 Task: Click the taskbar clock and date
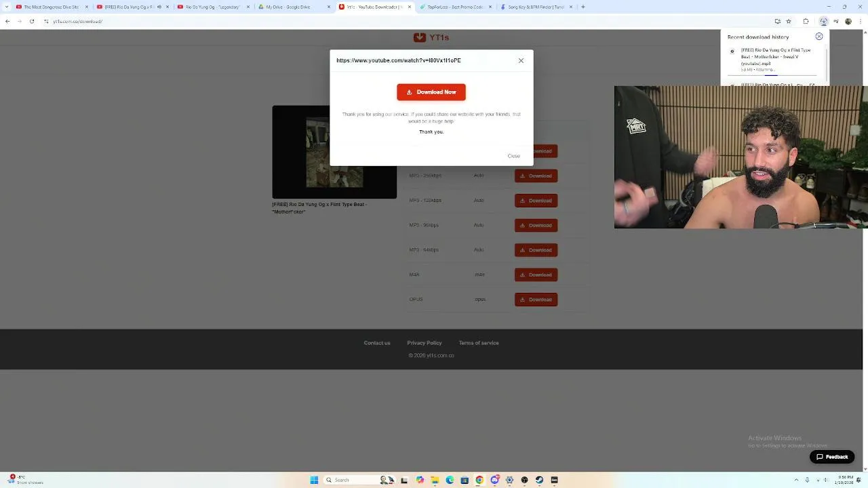click(843, 480)
